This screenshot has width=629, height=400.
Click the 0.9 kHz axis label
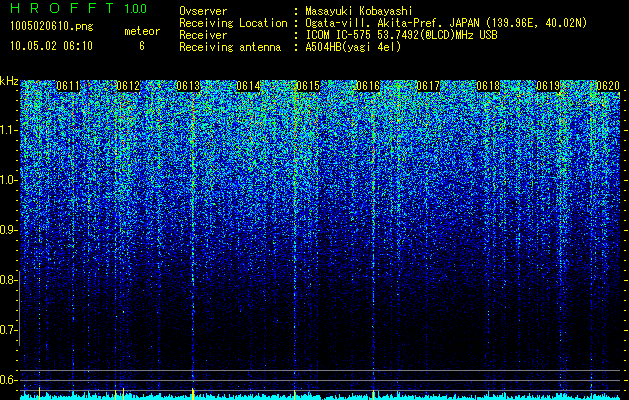[x=8, y=230]
